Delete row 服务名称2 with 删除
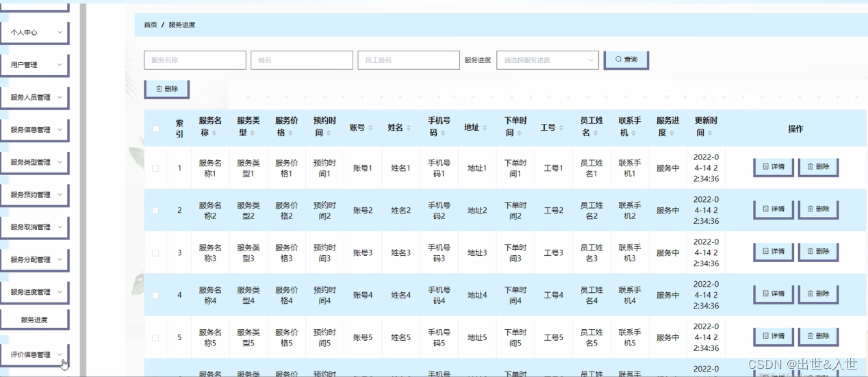 tap(818, 209)
